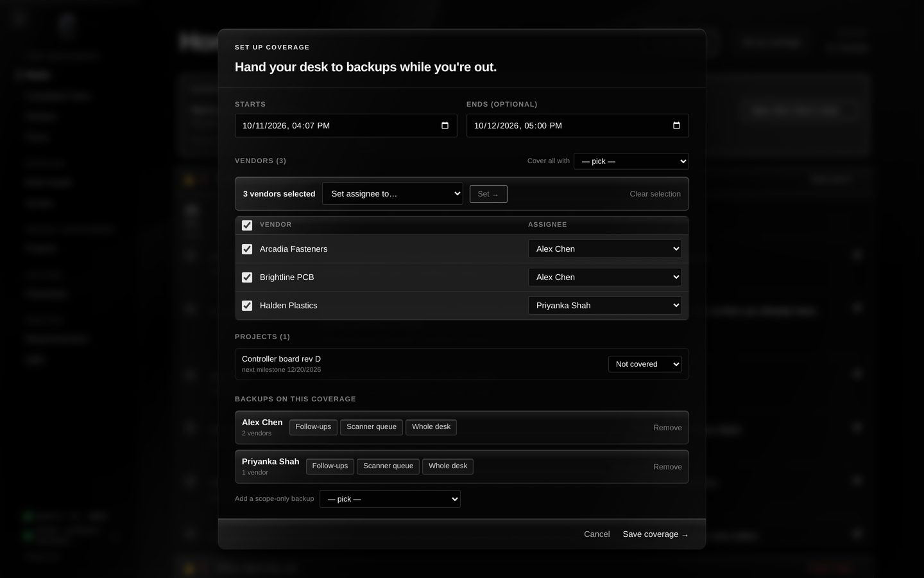The image size is (924, 578).
Task: Open the Add a scope-only backup dropdown
Action: [x=390, y=499]
